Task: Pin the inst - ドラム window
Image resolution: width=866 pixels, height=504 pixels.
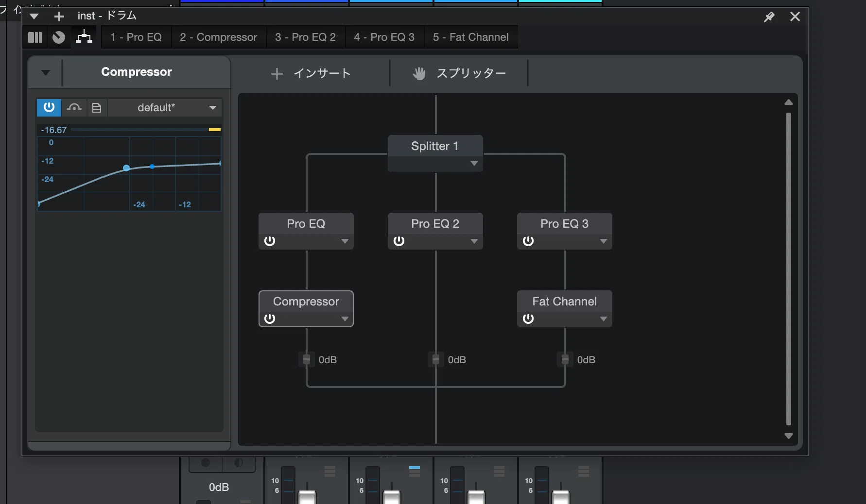Action: pos(769,17)
